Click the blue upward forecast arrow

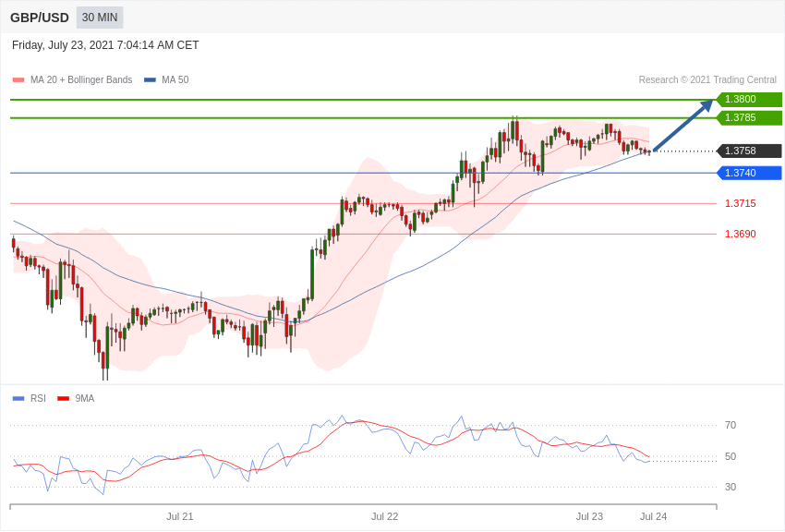tap(683, 125)
